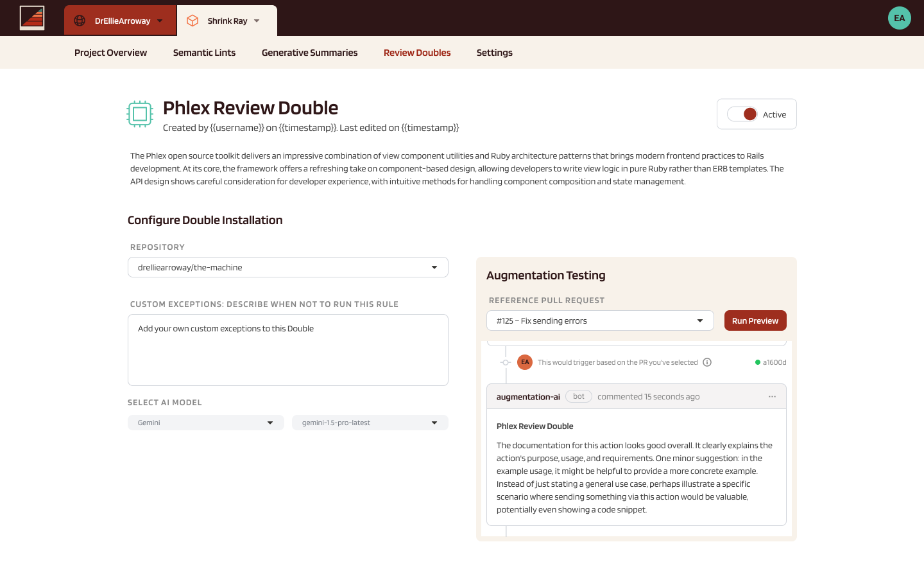Click the custom exceptions text area
924x578 pixels.
tap(288, 350)
